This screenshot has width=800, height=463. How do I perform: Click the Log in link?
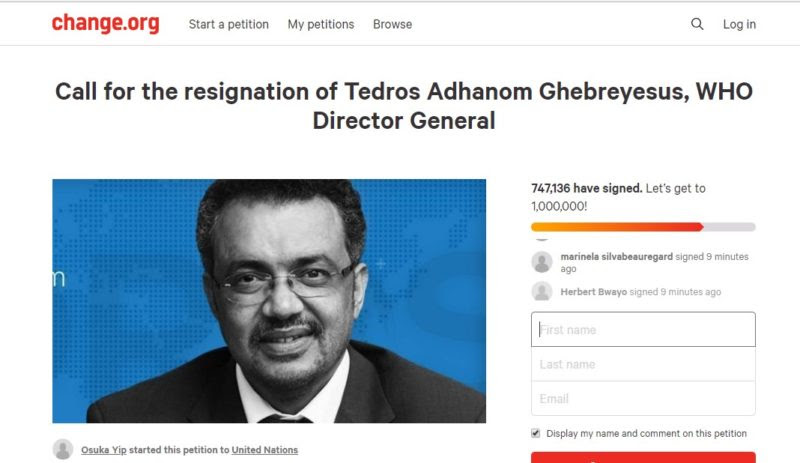pos(739,24)
